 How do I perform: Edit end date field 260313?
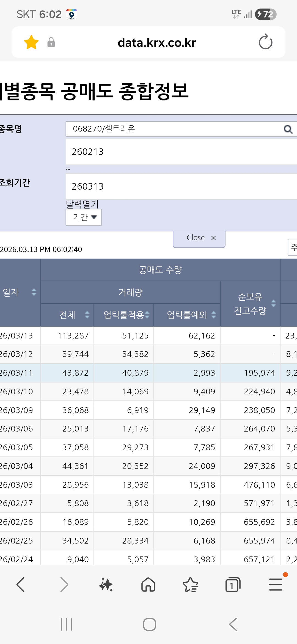coord(182,187)
